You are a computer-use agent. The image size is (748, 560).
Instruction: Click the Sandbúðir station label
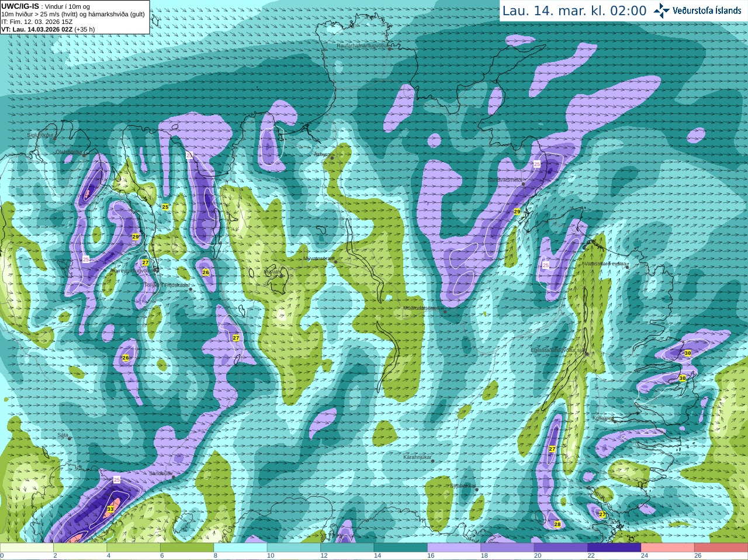[160, 473]
